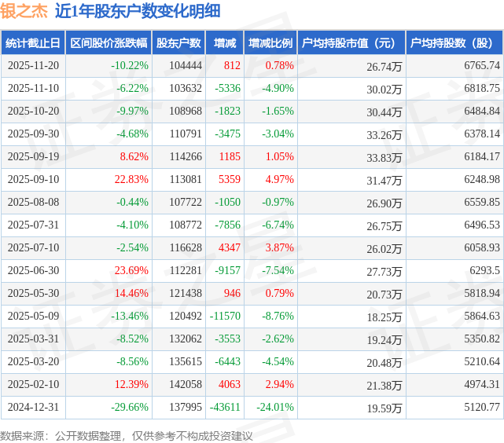Click the market value 30.02万
Image resolution: width=504 pixels, height=443 pixels.
coord(384,90)
